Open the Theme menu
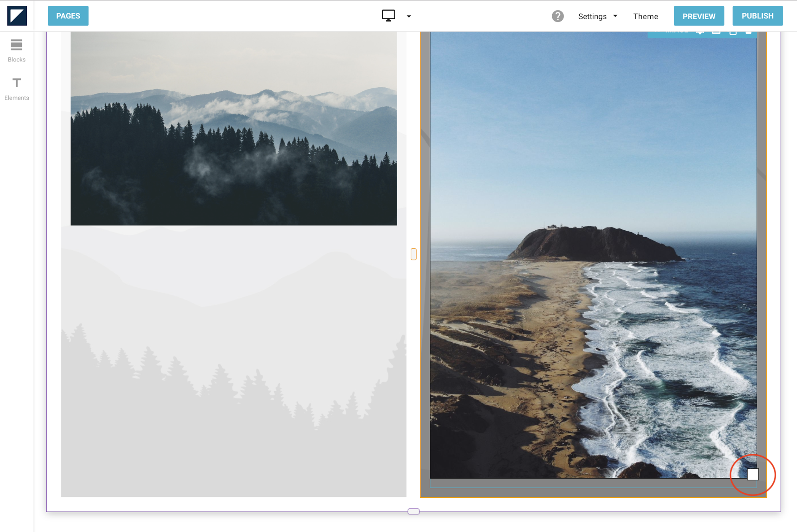 645,16
